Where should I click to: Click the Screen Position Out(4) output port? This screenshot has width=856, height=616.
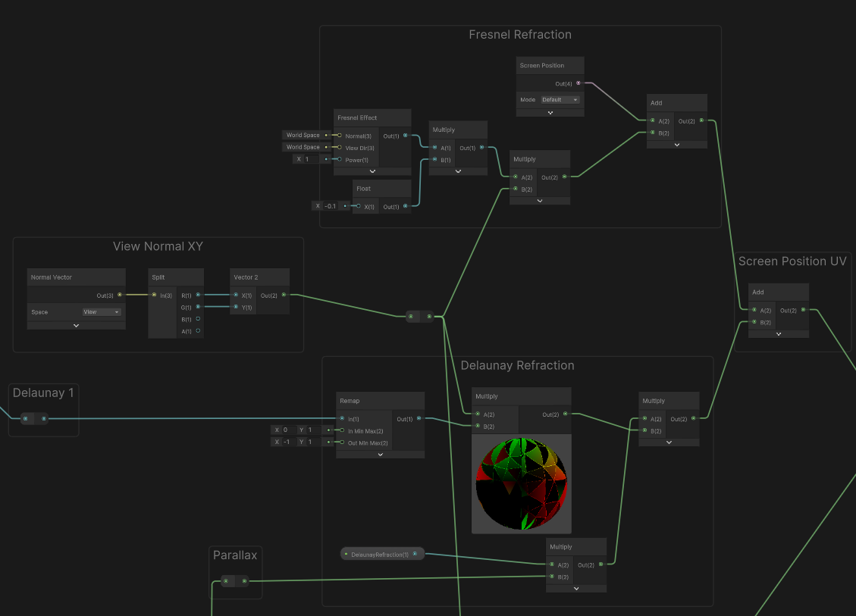pyautogui.click(x=579, y=83)
